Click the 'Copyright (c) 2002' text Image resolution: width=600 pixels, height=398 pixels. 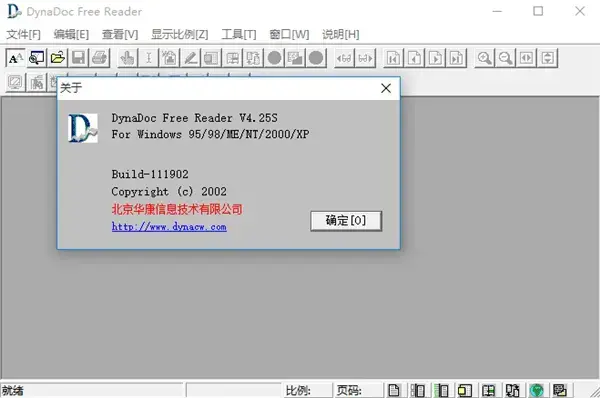[169, 192]
